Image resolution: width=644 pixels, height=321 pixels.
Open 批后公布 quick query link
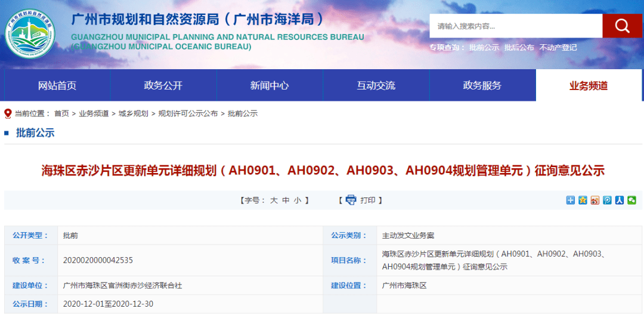coord(519,47)
